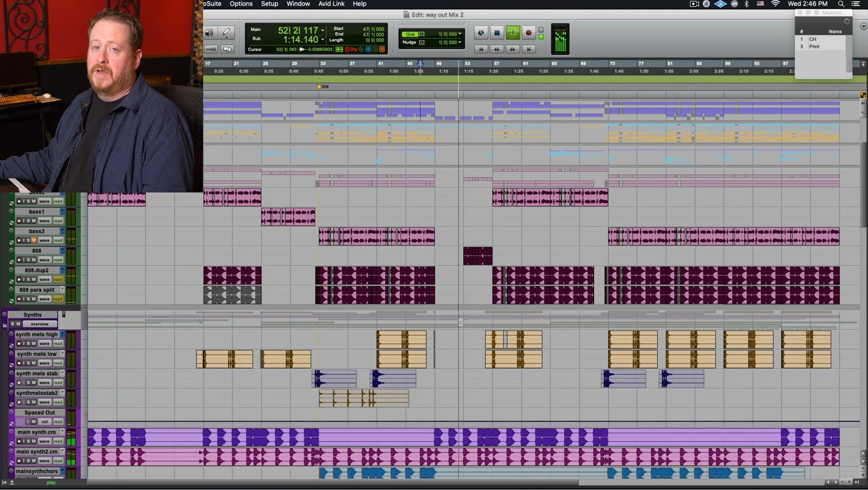
Task: Record-enable the 808.dup2 track
Action: [x=19, y=280]
